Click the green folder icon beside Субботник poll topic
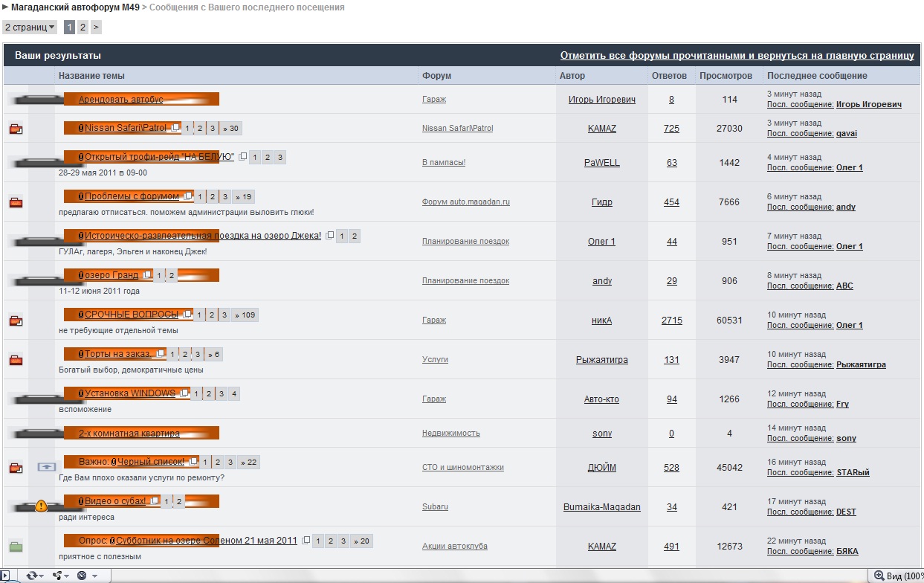924x583 pixels. tap(16, 547)
